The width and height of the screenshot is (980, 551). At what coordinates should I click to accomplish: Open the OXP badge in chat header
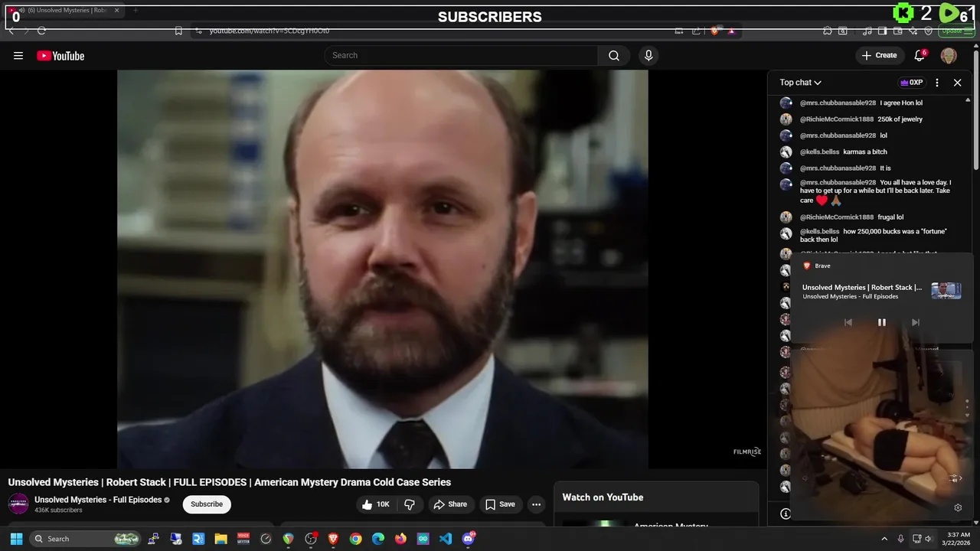tap(911, 83)
